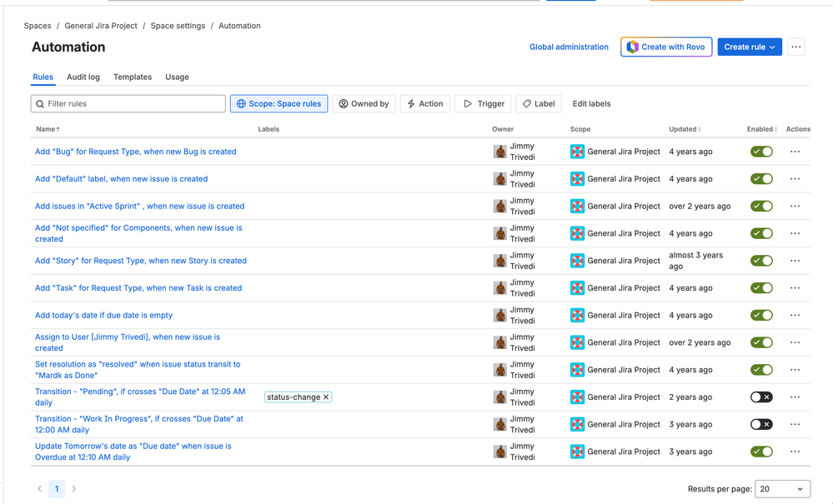Viewport: 833px width, 504px height.
Task: Sort rules by Updated column
Action: click(685, 129)
